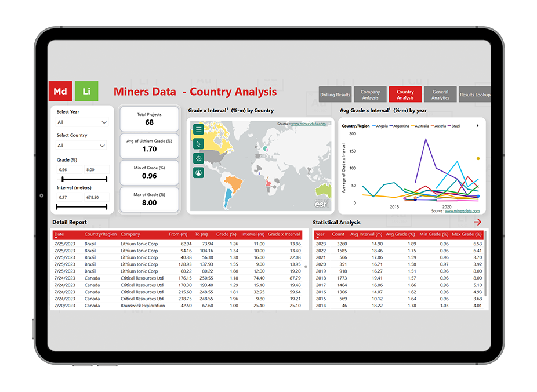The width and height of the screenshot is (537, 392).
Task: Go to General Analytics tab
Action: pyautogui.click(x=440, y=95)
